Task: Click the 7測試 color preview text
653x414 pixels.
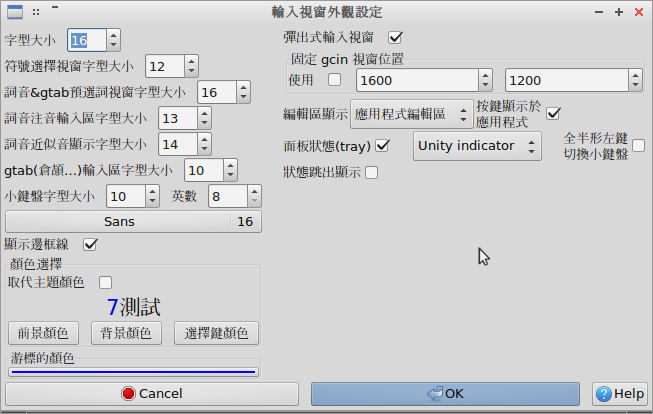Action: click(133, 307)
